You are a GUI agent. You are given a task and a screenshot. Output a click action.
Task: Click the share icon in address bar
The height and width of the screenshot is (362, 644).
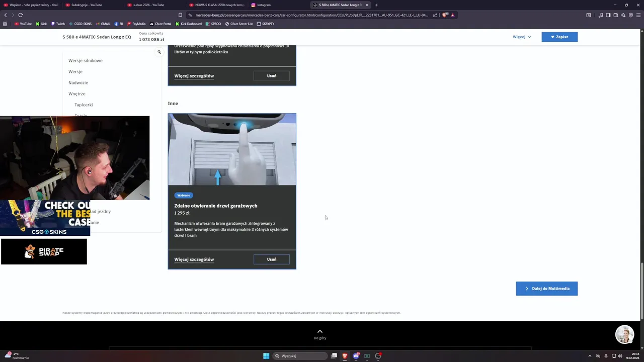coord(435,15)
